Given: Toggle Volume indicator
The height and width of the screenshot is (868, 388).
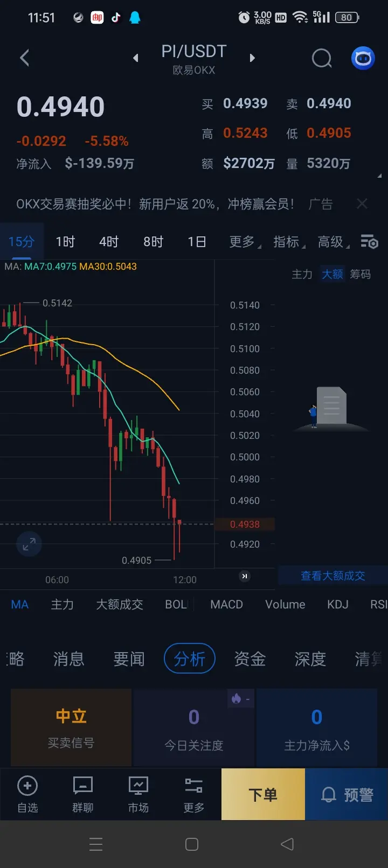Looking at the screenshot, I should pyautogui.click(x=285, y=604).
